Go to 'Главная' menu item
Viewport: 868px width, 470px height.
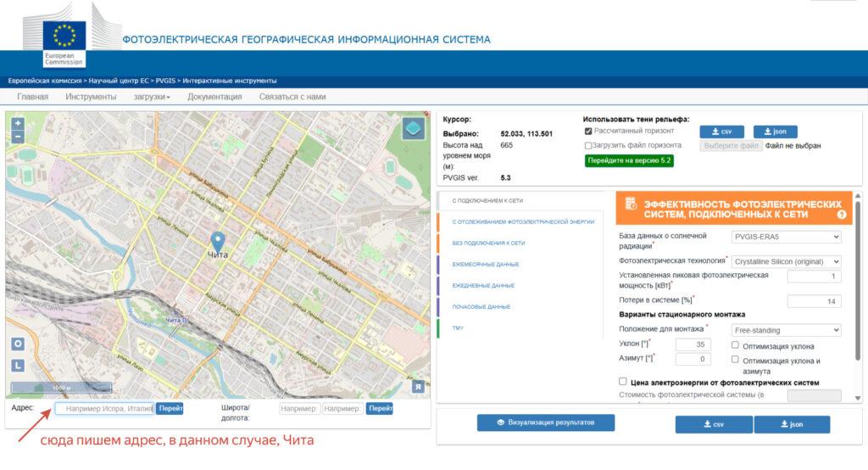point(33,97)
